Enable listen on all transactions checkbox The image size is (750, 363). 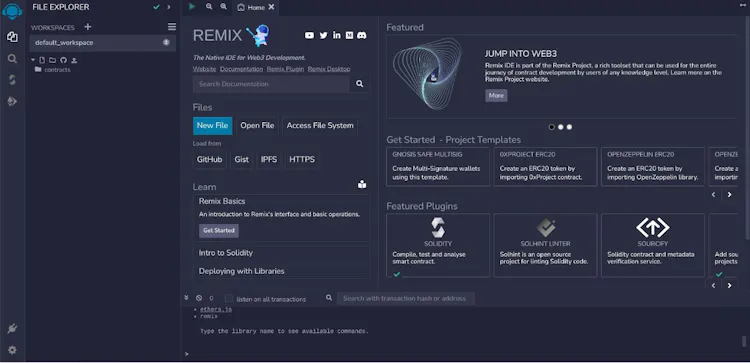click(x=229, y=298)
